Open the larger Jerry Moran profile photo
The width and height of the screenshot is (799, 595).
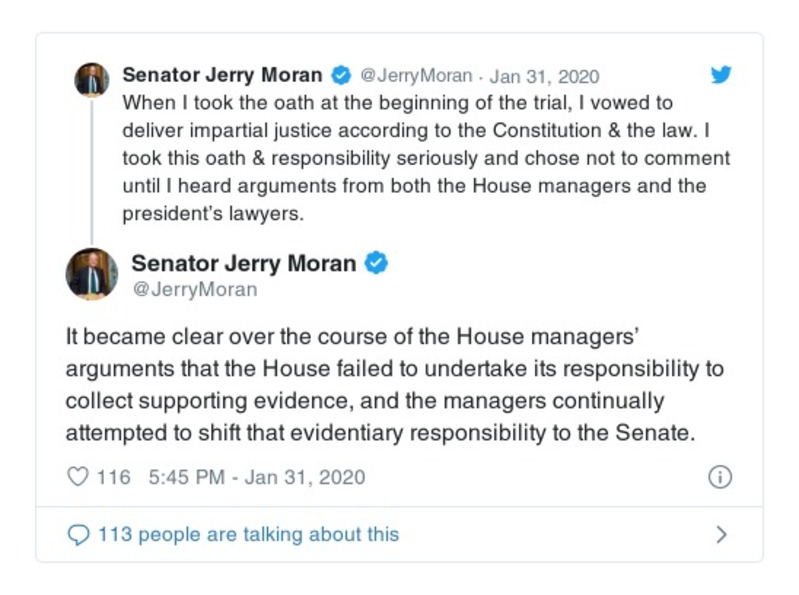[x=91, y=273]
